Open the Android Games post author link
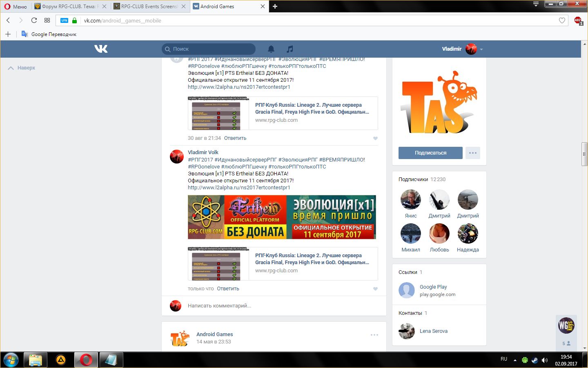 [x=214, y=334]
